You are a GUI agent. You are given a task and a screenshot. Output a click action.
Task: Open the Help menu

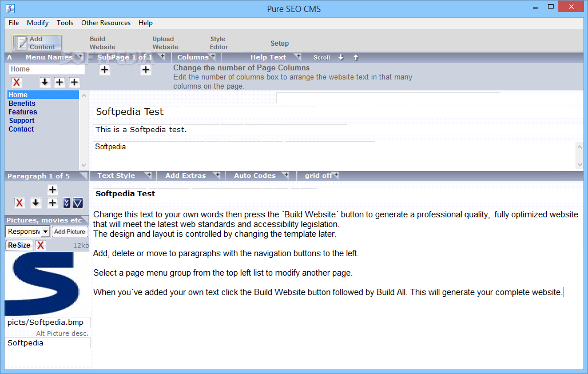click(145, 23)
